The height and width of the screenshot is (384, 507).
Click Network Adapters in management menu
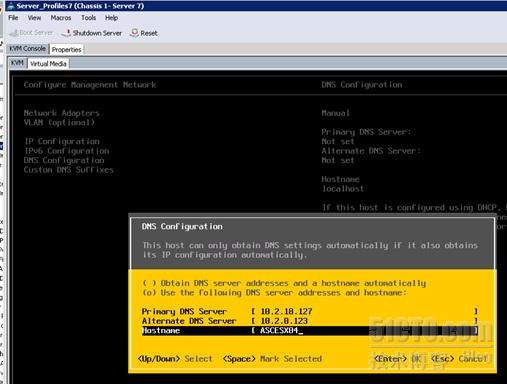tap(61, 113)
